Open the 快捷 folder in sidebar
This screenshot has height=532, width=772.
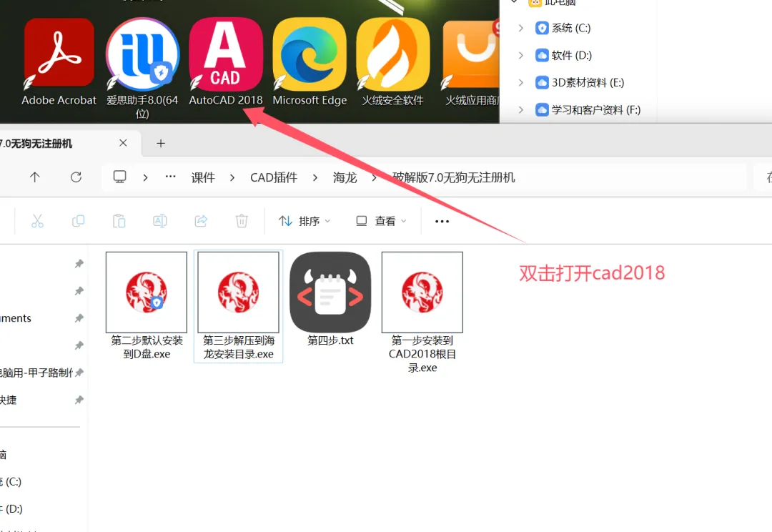click(9, 400)
